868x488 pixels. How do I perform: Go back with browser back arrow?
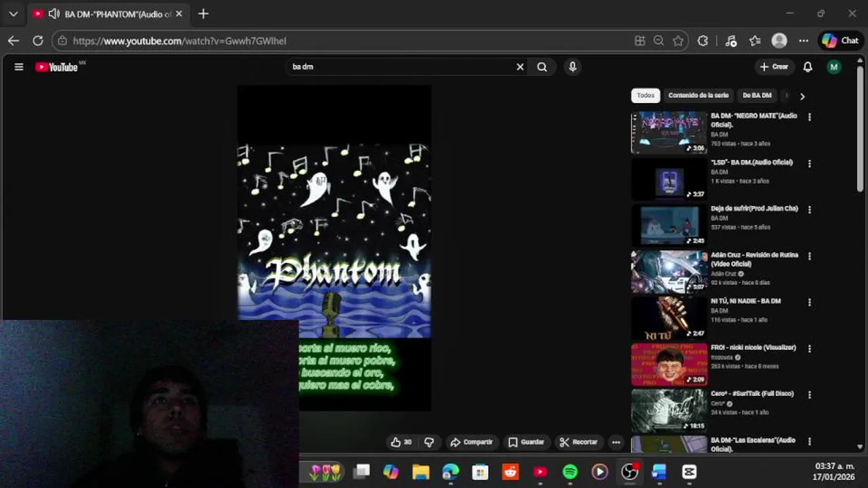[x=14, y=41]
